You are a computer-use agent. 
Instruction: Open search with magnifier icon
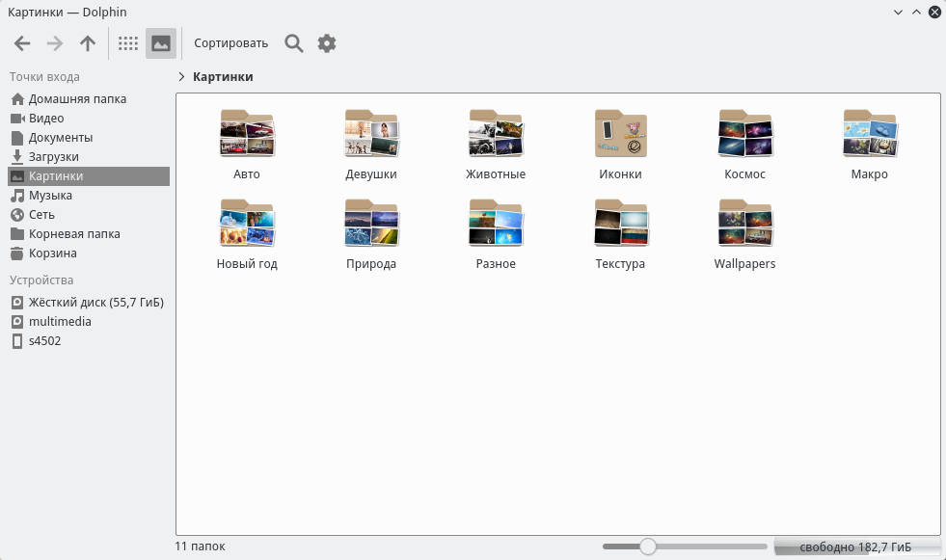[x=294, y=43]
